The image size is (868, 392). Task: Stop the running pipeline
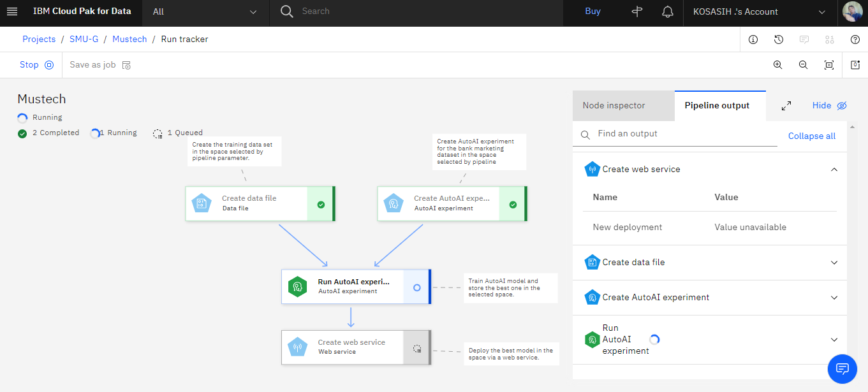pyautogui.click(x=37, y=64)
